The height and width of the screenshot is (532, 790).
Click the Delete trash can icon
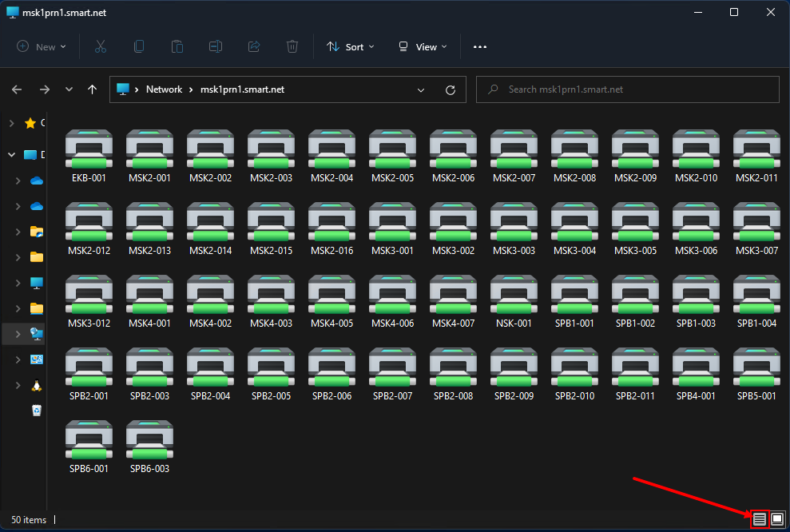[x=292, y=47]
